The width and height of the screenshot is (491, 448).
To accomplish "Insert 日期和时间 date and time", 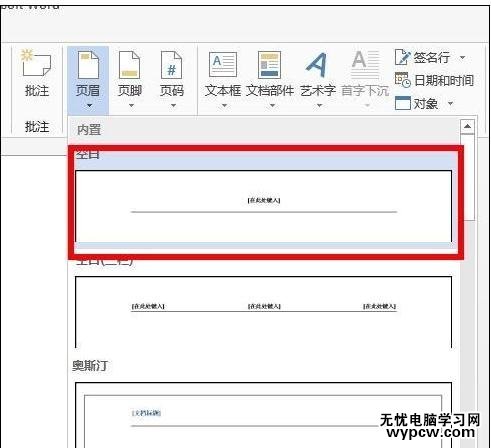I will (x=434, y=80).
